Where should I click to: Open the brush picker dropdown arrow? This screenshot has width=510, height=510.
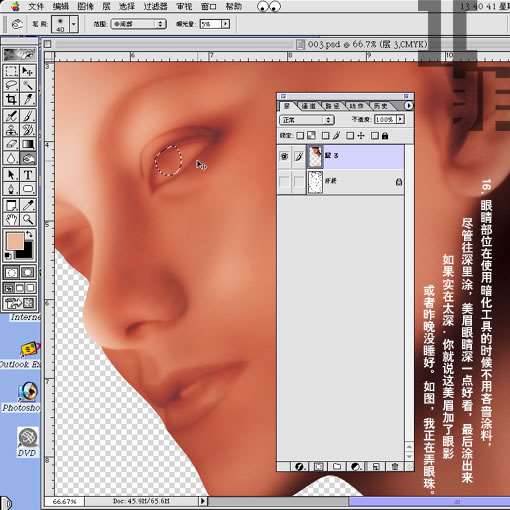pyautogui.click(x=74, y=24)
